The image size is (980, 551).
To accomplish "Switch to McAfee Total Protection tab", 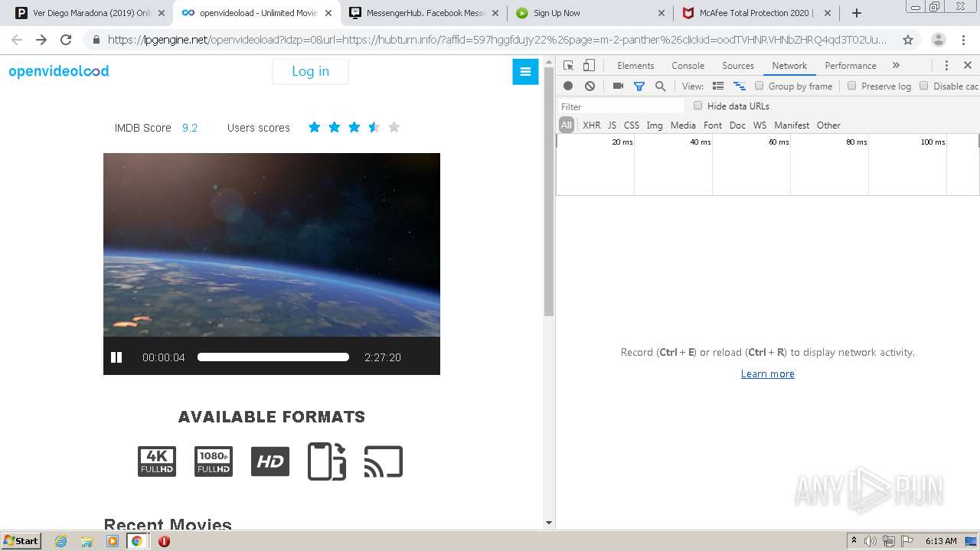I will point(756,13).
